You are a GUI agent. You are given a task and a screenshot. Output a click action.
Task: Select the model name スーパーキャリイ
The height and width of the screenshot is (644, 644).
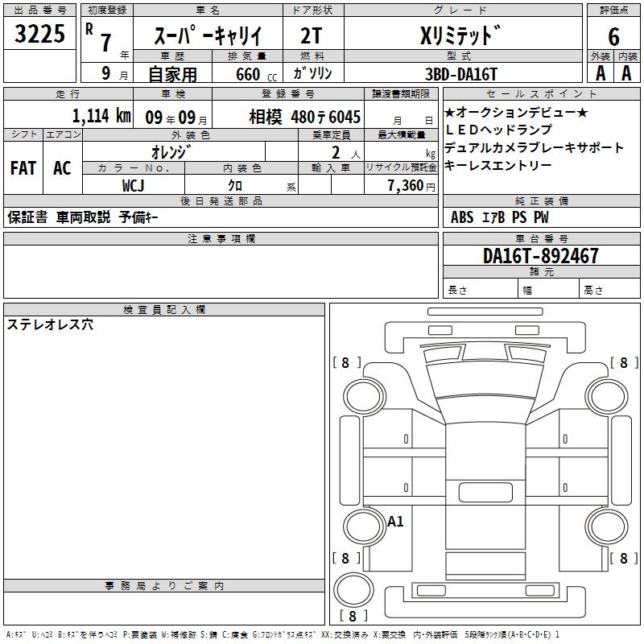tap(207, 36)
